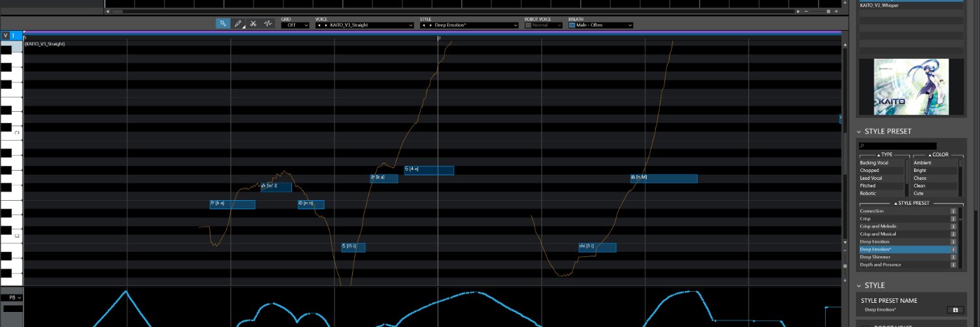
Task: Toggle the Breath checkbox
Action: [572, 25]
